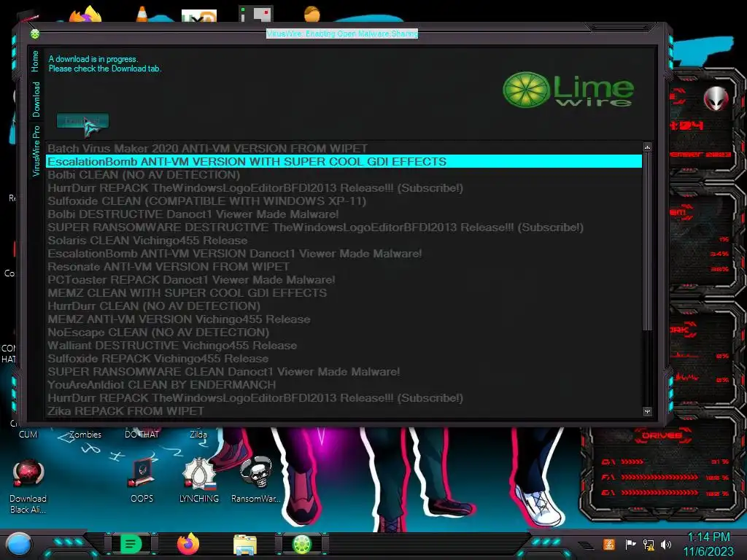Select "YouAreAnIdiot CLEAN BY ENDERMANCH" row

tap(344, 385)
